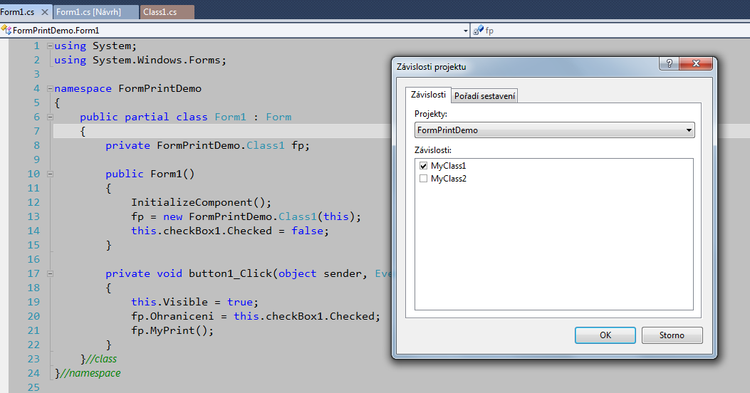Collapse the using block at line 1
This screenshot has height=393, width=750.
(x=50, y=46)
